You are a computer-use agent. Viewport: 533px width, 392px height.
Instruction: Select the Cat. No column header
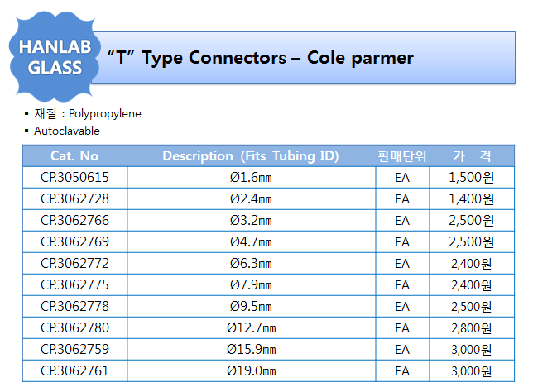pyautogui.click(x=74, y=156)
